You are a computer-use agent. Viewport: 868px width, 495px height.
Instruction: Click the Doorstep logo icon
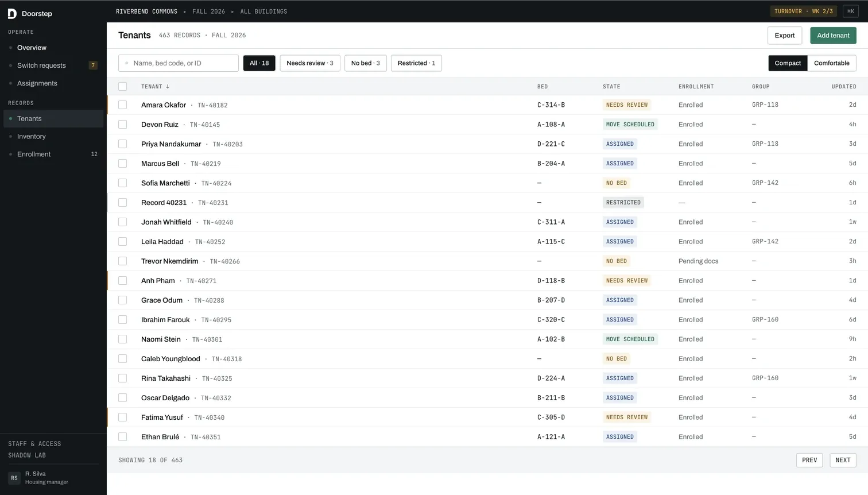(12, 13)
